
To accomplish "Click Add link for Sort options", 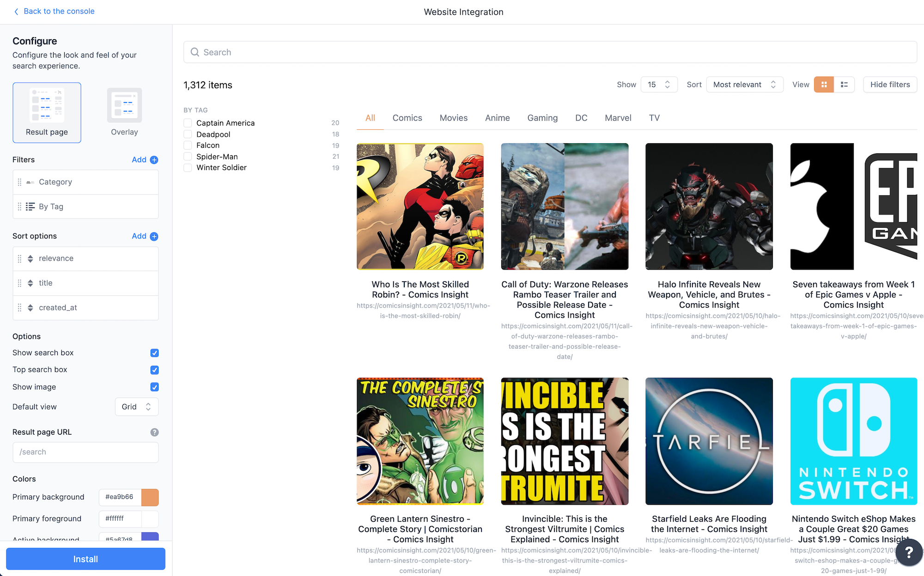I will [139, 236].
